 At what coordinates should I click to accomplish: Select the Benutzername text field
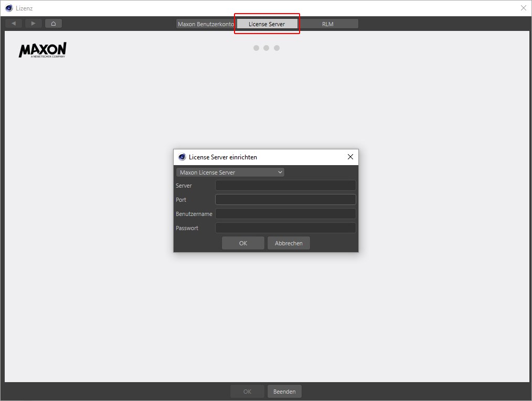click(285, 214)
